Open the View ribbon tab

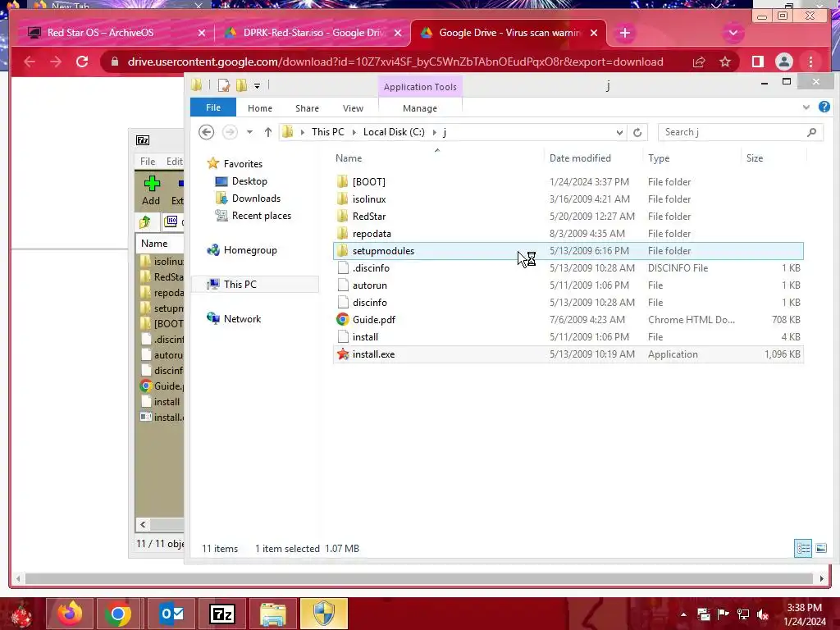(x=353, y=108)
